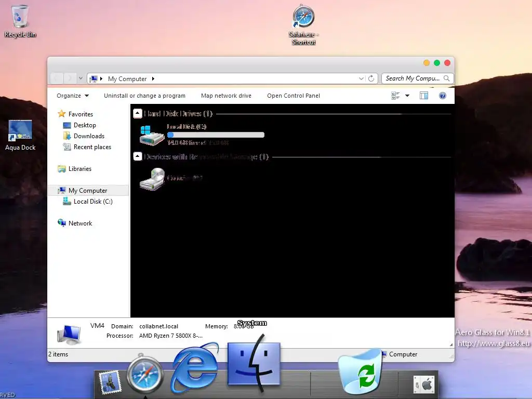
Task: Click Open Control Panel
Action: (294, 96)
